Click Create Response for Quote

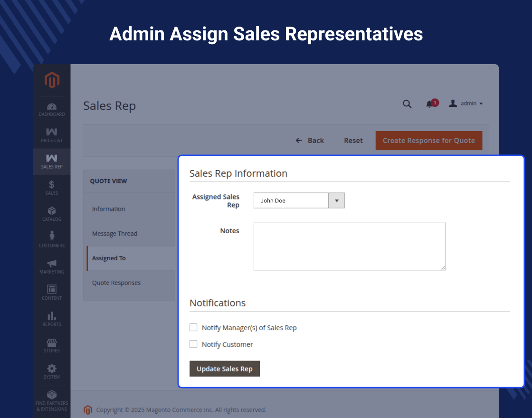point(428,141)
